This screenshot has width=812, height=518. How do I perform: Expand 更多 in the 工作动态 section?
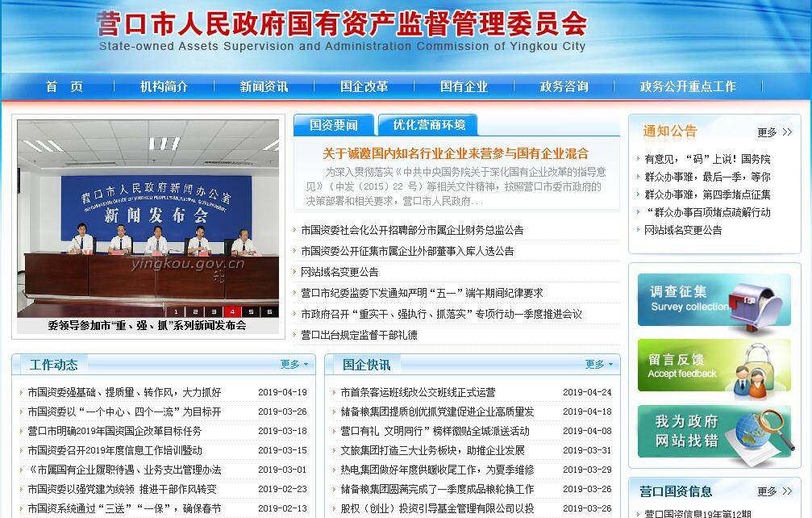(294, 365)
